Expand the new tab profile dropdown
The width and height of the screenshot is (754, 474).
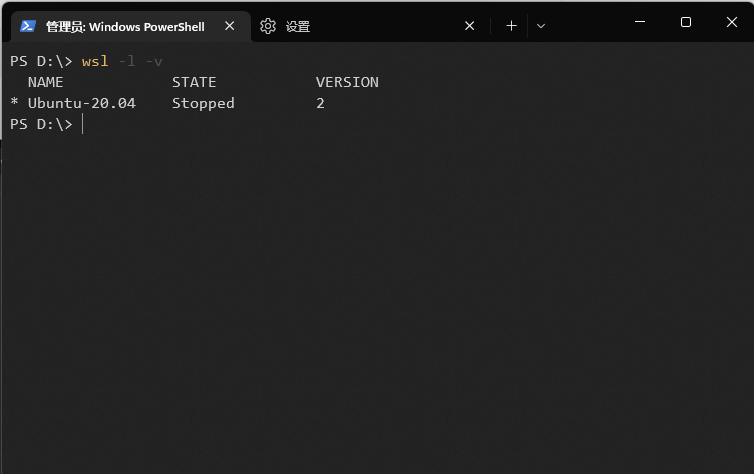(x=541, y=26)
